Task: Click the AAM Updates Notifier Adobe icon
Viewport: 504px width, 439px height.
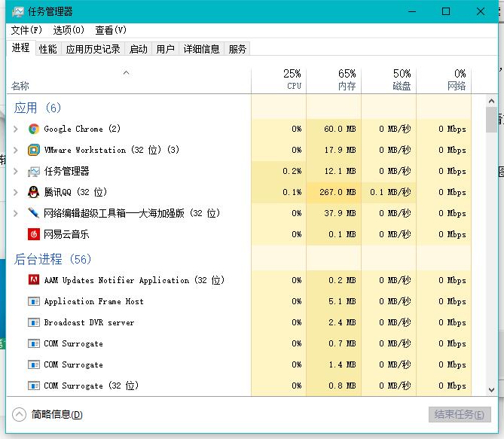Action: pos(34,280)
